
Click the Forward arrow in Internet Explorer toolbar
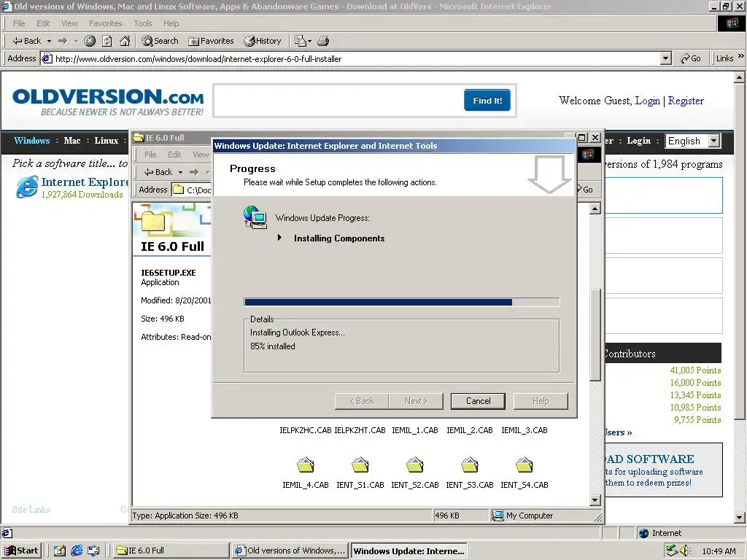coord(63,41)
